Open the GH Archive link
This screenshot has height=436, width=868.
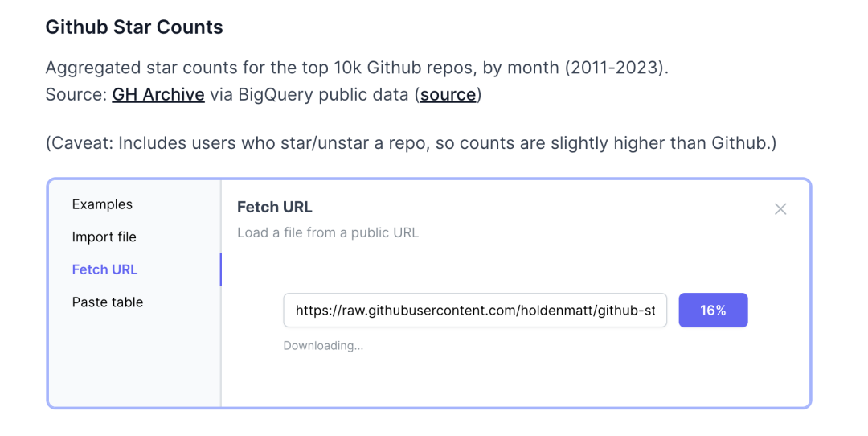pos(158,94)
